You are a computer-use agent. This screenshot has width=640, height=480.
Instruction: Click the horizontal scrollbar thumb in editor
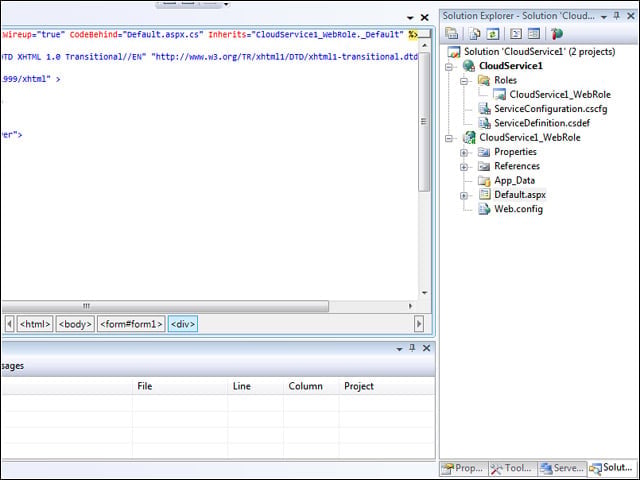(x=165, y=306)
